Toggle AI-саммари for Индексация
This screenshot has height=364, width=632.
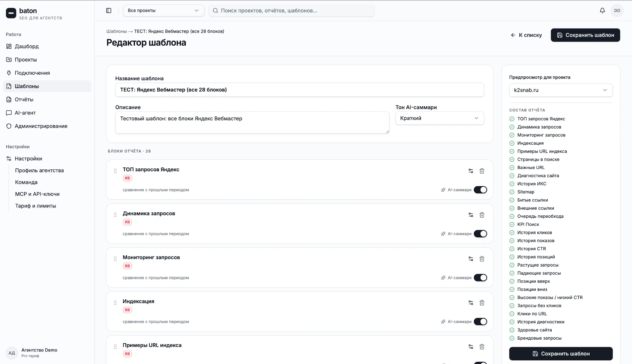tap(480, 322)
